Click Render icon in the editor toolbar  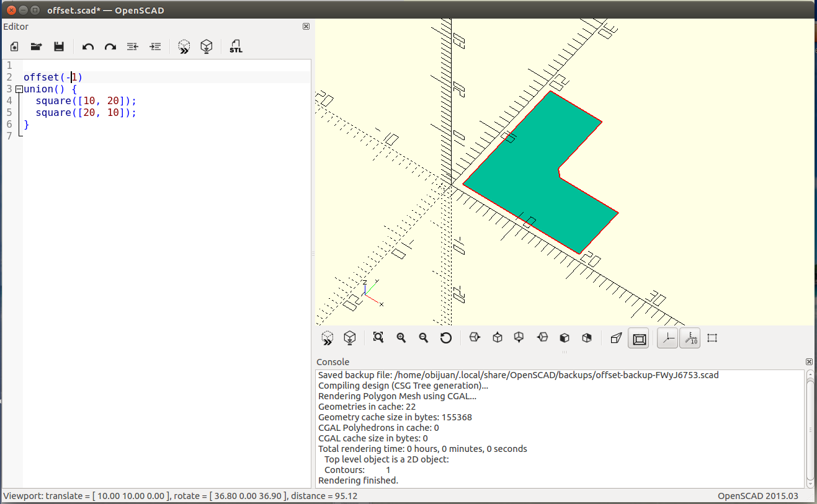pos(207,46)
